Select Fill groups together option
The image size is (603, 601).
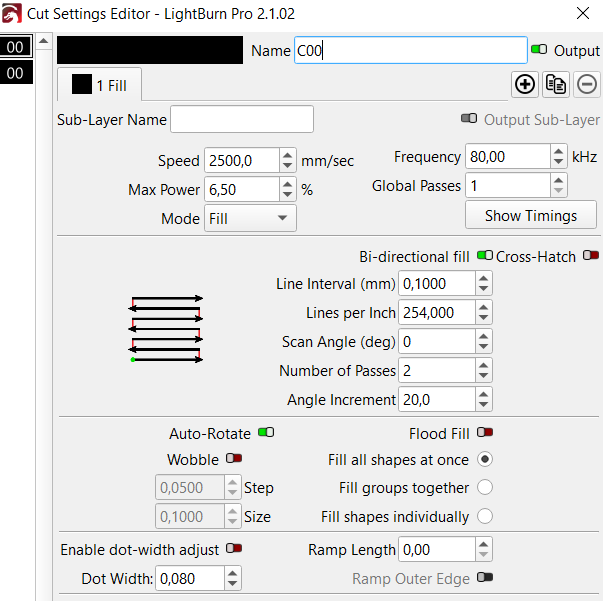(485, 488)
